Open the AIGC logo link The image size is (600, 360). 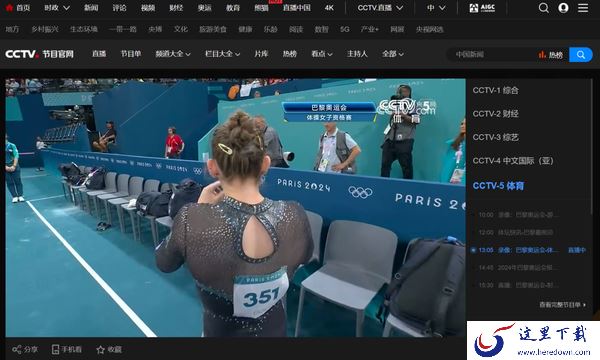click(x=482, y=8)
